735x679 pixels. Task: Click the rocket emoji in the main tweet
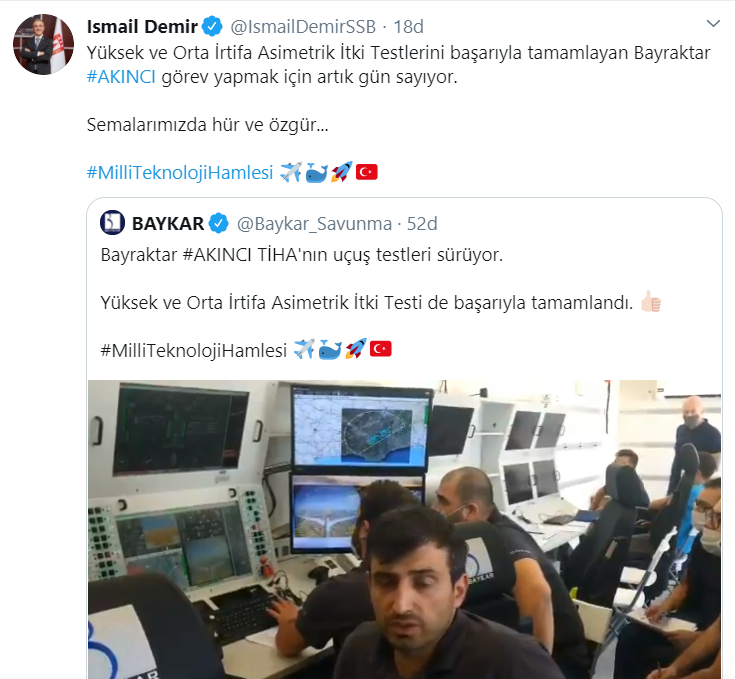(x=341, y=172)
